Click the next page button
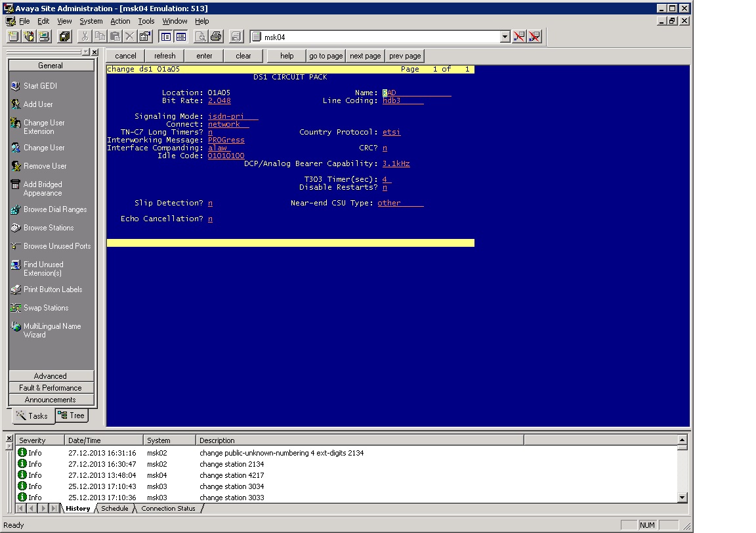756x533 pixels. pyautogui.click(x=366, y=56)
